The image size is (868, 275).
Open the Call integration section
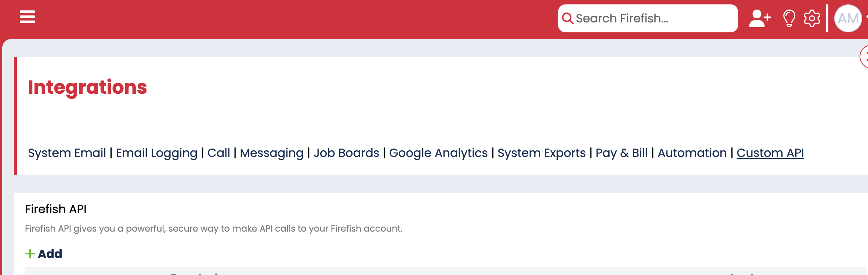[x=219, y=153]
